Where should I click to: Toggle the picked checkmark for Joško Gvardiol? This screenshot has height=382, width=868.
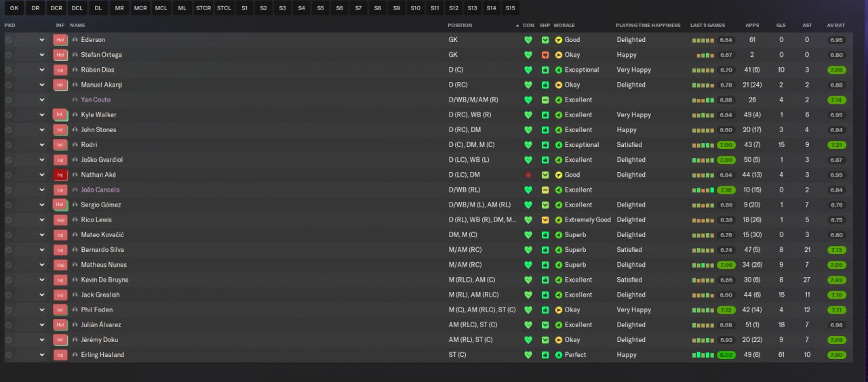click(8, 160)
